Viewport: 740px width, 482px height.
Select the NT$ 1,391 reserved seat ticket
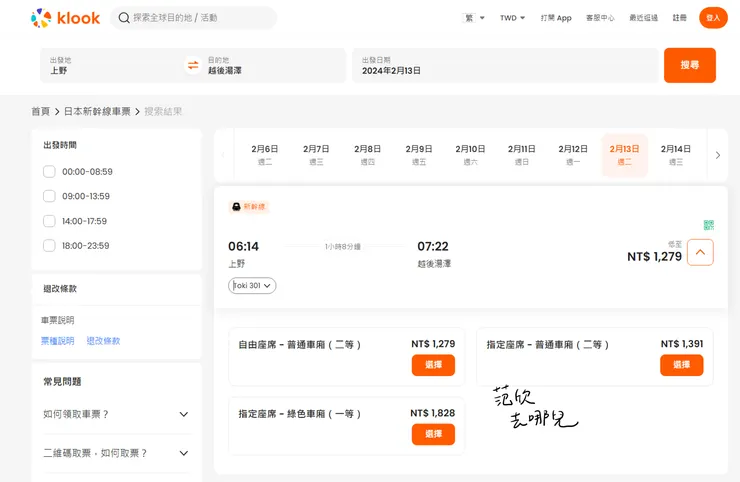click(x=681, y=365)
